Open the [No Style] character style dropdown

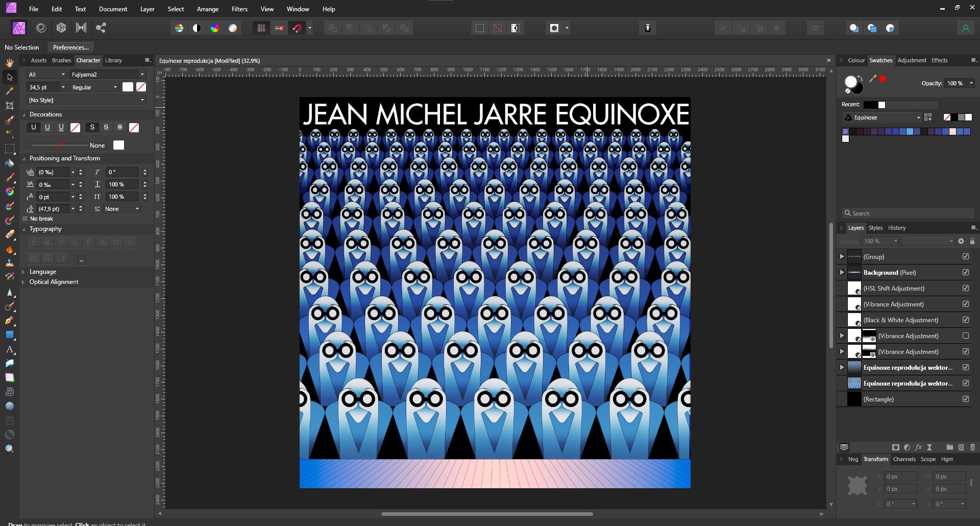pyautogui.click(x=86, y=100)
